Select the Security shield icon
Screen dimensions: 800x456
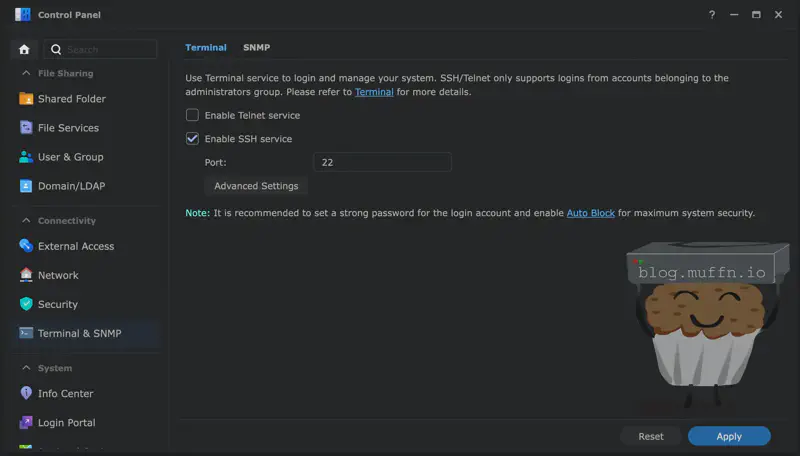coord(26,304)
